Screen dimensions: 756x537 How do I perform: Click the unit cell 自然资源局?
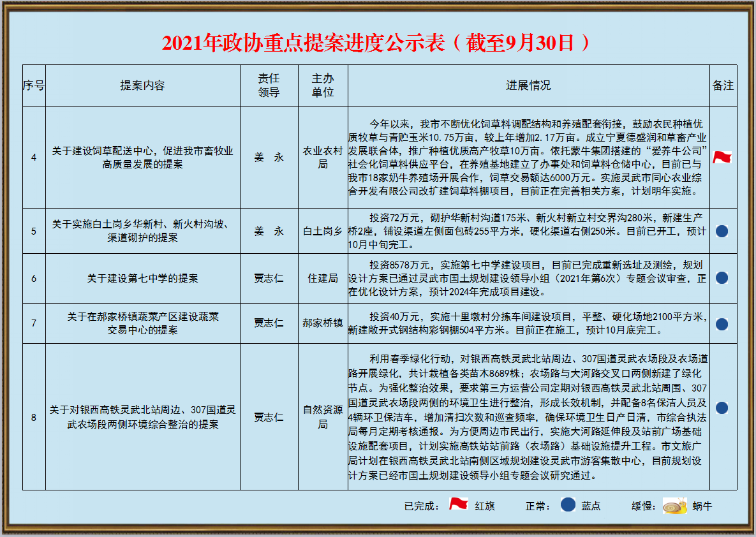323,417
